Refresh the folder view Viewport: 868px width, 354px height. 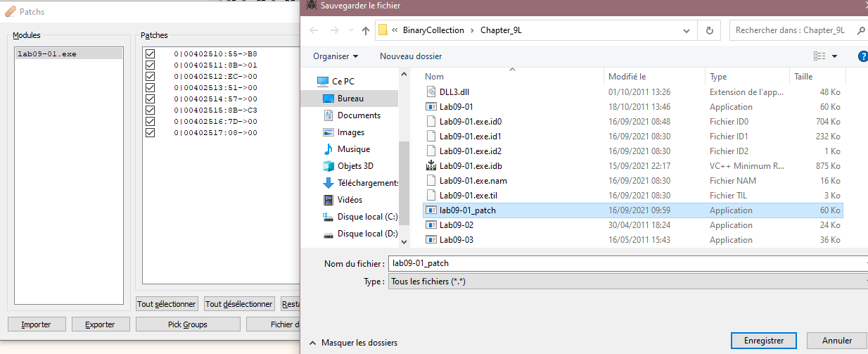coord(710,31)
